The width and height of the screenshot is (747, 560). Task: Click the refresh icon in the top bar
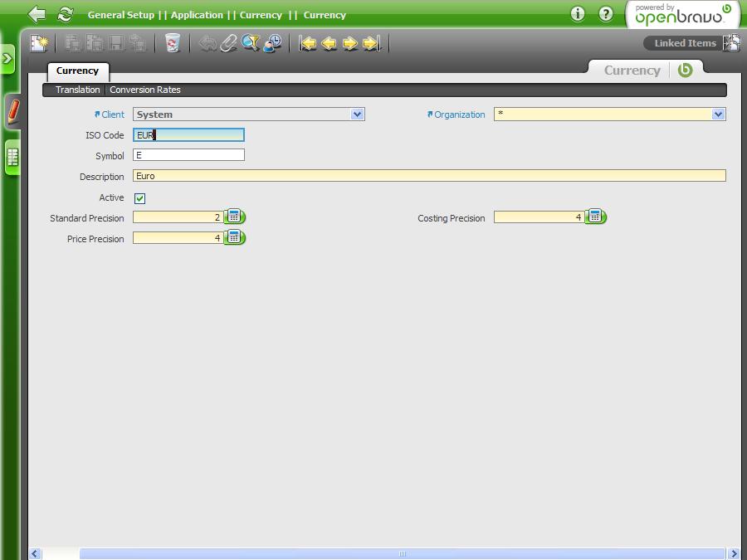pyautogui.click(x=65, y=14)
